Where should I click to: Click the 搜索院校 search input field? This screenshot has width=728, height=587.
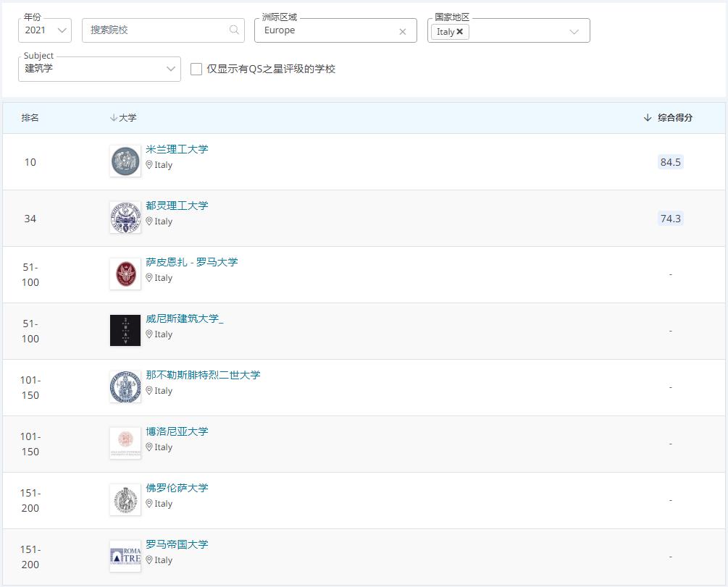click(x=163, y=30)
